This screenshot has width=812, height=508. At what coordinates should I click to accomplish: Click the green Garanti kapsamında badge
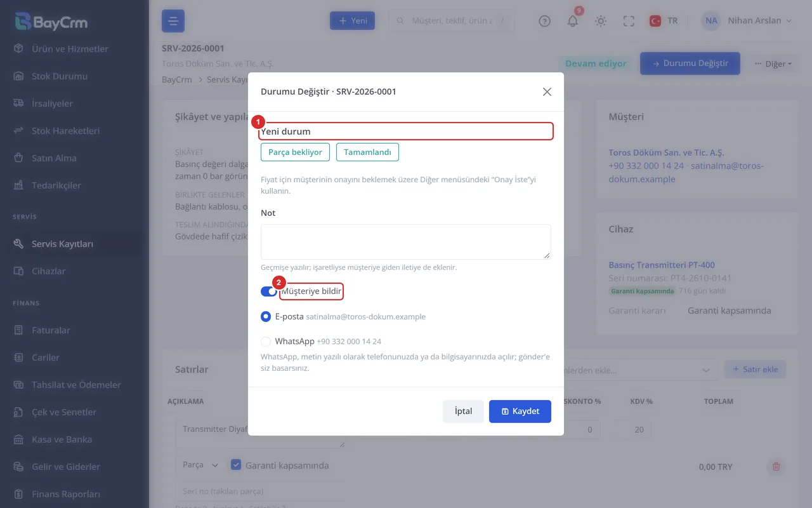click(x=642, y=291)
